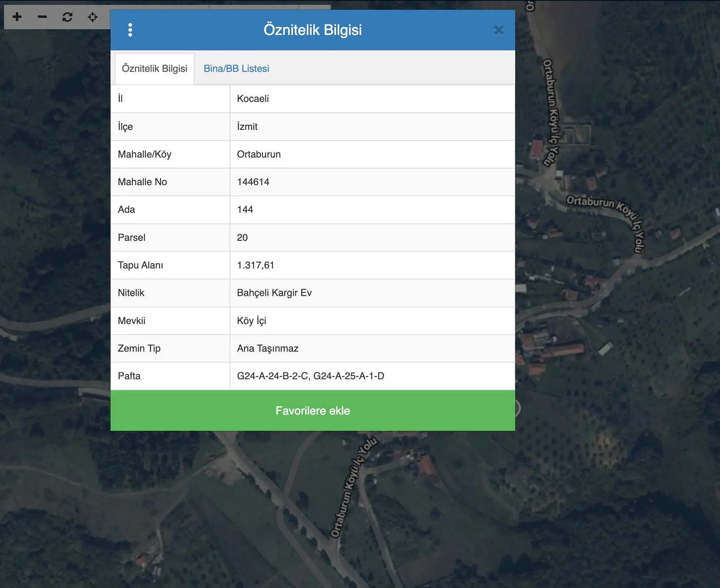Click the Pafta value G24-A-24-B-2-C
Viewport: 720px width, 588px height.
click(x=273, y=376)
